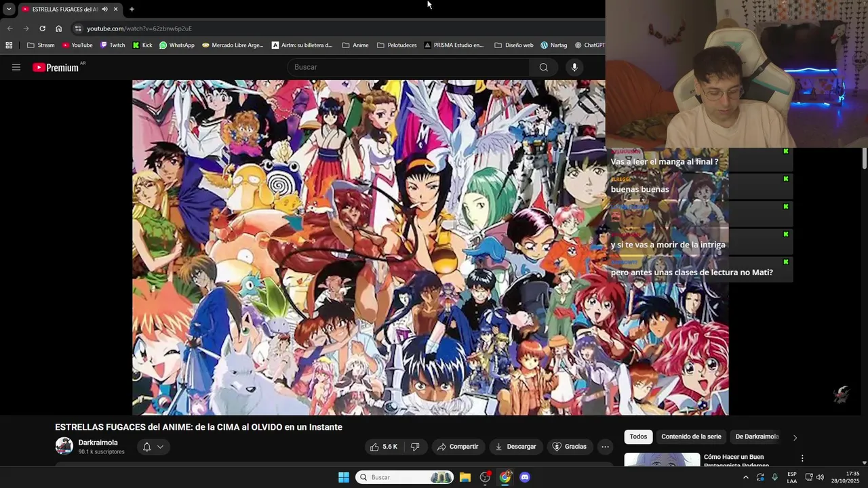868x488 pixels.
Task: Send thanks with the Gracias button
Action: point(570,447)
